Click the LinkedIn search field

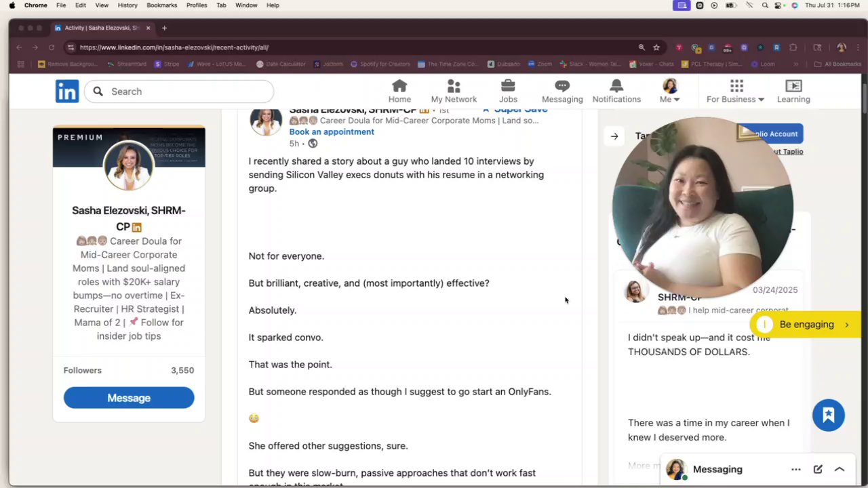point(179,91)
